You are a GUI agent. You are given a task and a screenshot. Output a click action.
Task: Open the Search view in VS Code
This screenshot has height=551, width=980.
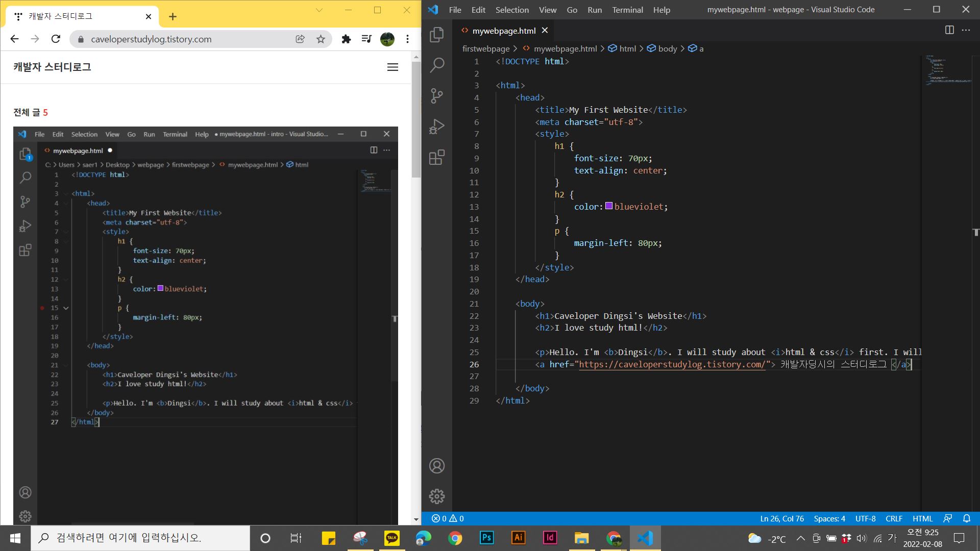[x=437, y=65]
